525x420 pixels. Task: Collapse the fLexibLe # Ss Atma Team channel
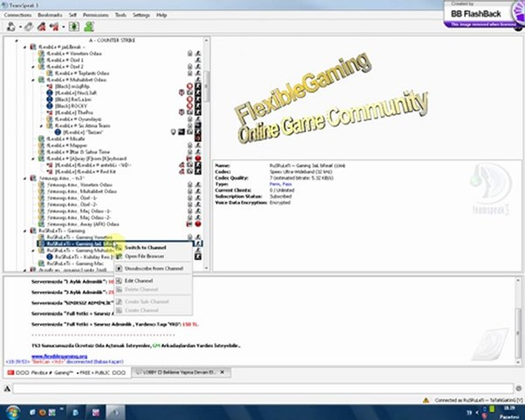click(x=41, y=126)
